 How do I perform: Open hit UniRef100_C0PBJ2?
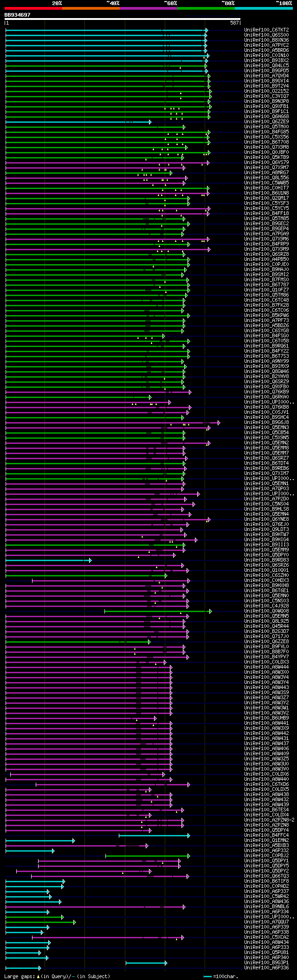(266, 856)
